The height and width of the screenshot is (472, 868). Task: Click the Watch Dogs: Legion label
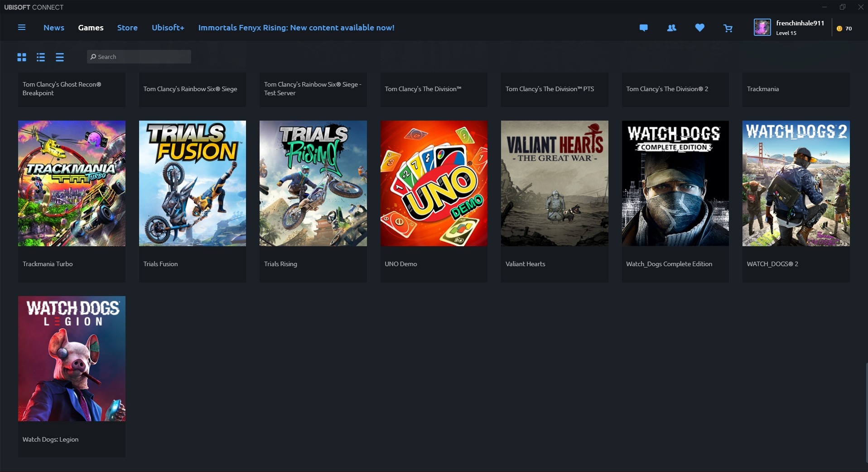pyautogui.click(x=50, y=439)
